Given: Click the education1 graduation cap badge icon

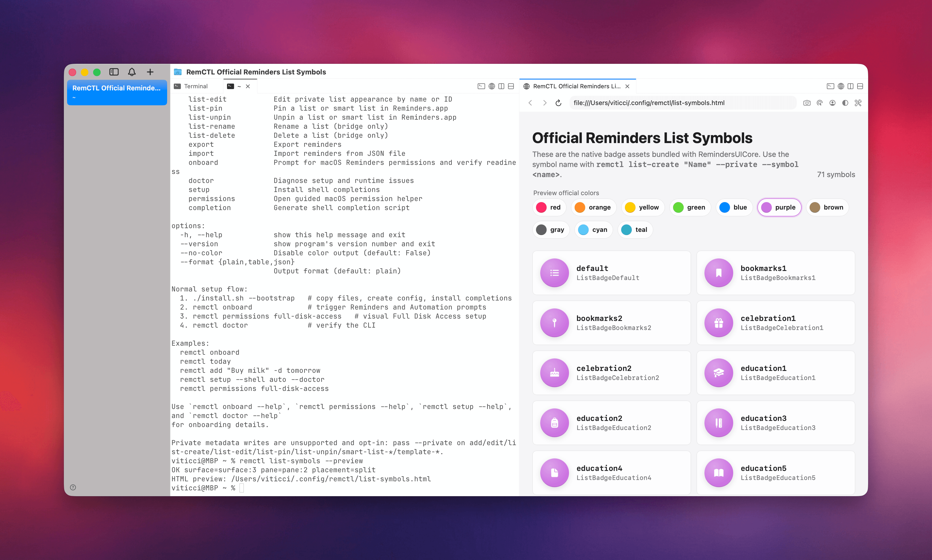Looking at the screenshot, I should (719, 373).
